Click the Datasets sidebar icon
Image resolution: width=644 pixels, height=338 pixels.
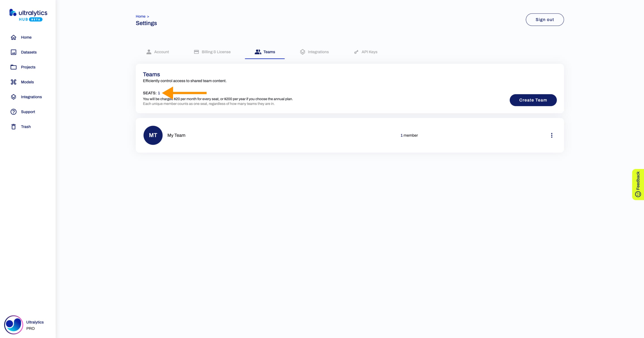(13, 52)
